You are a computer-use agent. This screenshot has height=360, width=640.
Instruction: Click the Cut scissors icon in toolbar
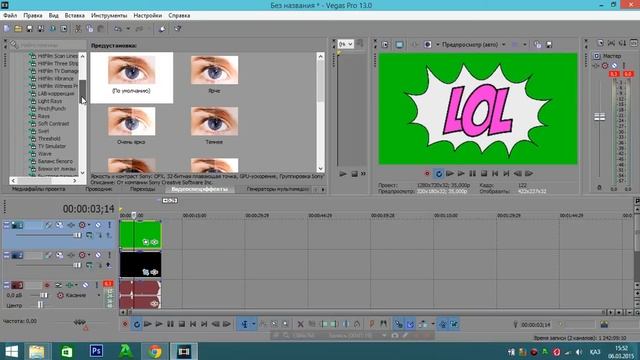[x=78, y=29]
